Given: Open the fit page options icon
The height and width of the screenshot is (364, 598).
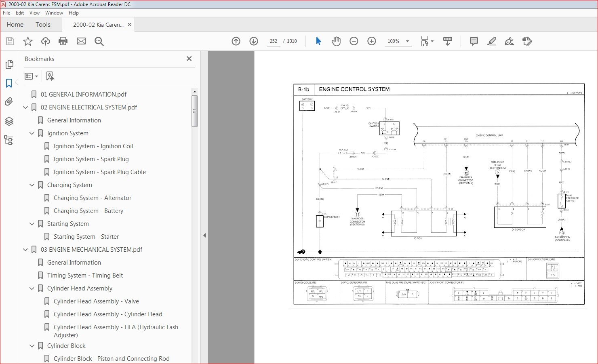Looking at the screenshot, I should (427, 41).
